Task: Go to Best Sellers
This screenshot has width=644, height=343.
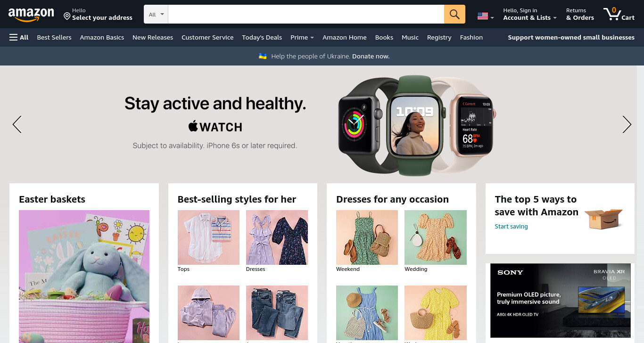Action: click(x=54, y=37)
